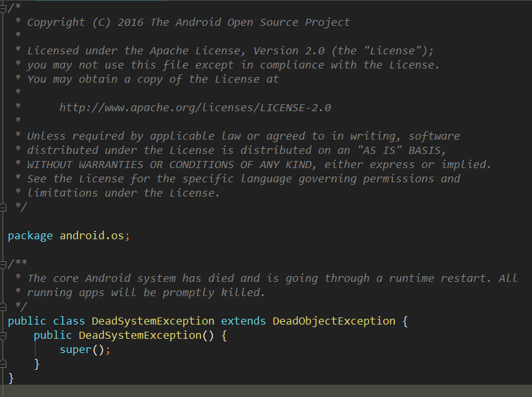Click the 'Licensed under the Apache License' line
This screenshot has height=397, width=532.
[x=230, y=51]
